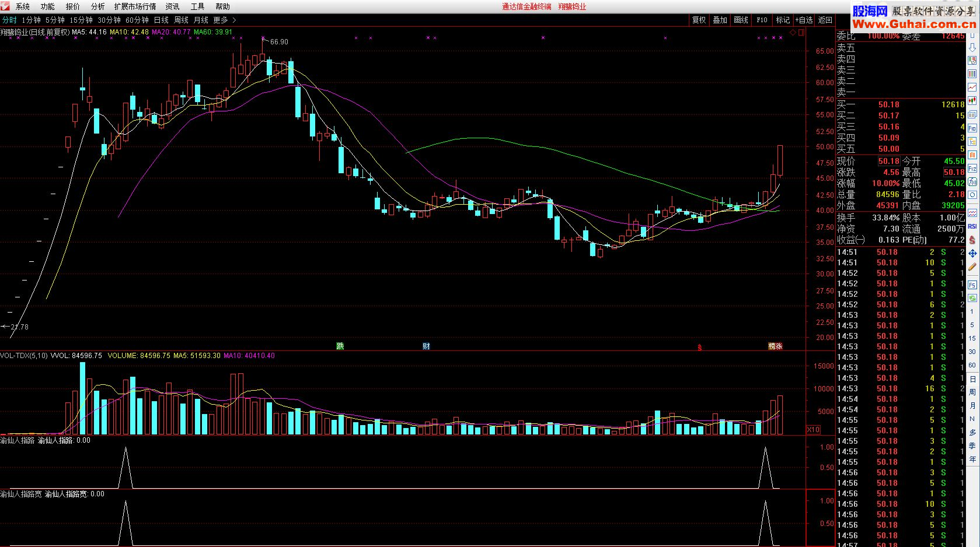
Task: Switch to the 60分钟 period tab
Action: tap(137, 20)
